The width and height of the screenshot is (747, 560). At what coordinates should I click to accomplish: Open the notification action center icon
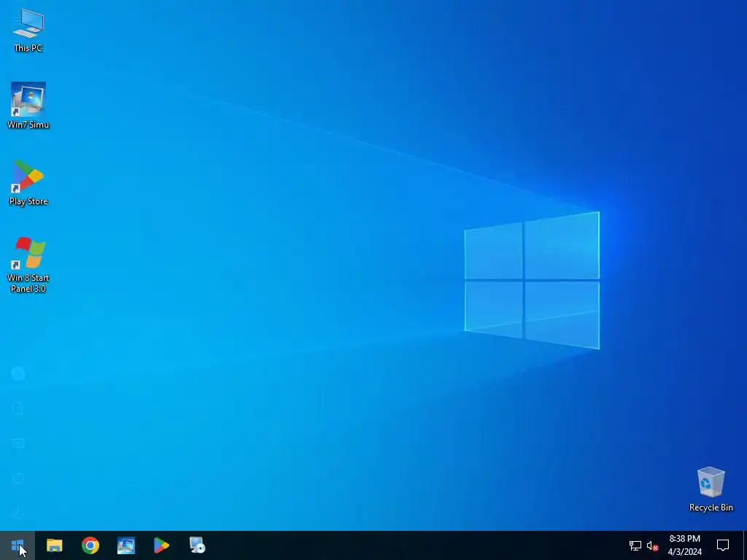[723, 545]
